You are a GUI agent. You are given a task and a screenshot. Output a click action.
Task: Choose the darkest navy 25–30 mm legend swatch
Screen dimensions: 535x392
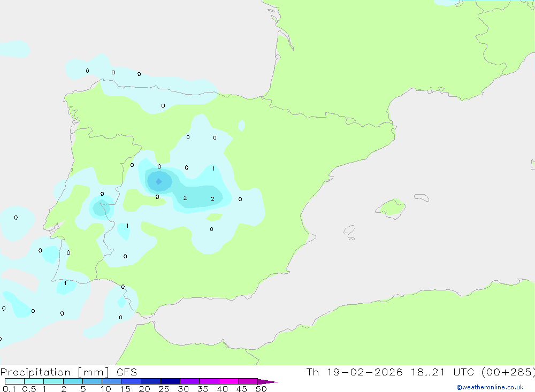[x=170, y=381]
